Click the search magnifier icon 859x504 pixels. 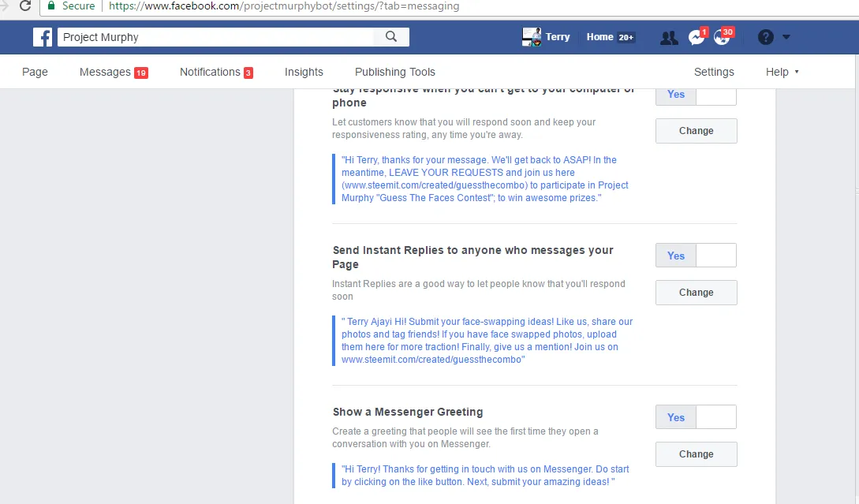pos(391,37)
